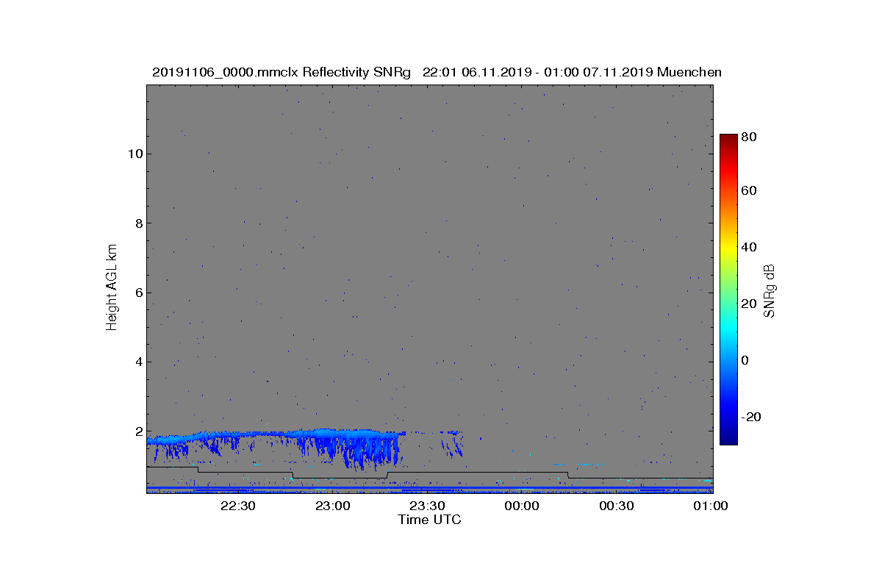This screenshot has height=588, width=882.
Task: Click the height tick label 6
Action: [x=138, y=293]
